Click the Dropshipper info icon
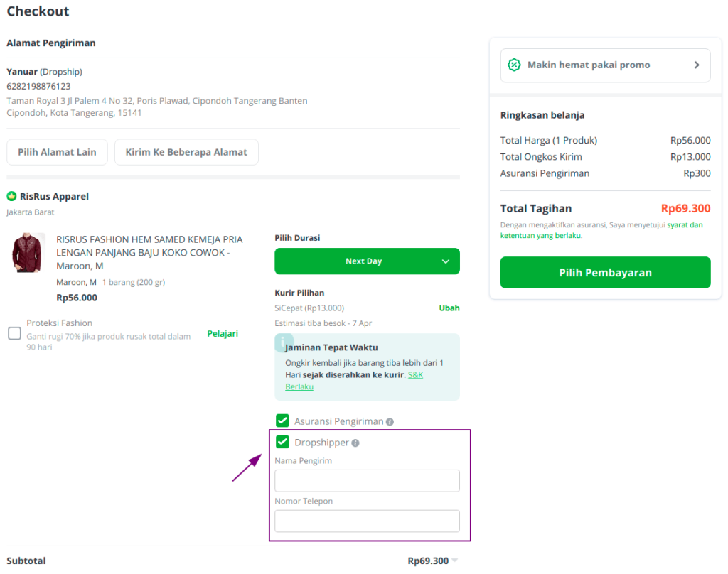Viewport: 728px width, 574px height. click(355, 443)
